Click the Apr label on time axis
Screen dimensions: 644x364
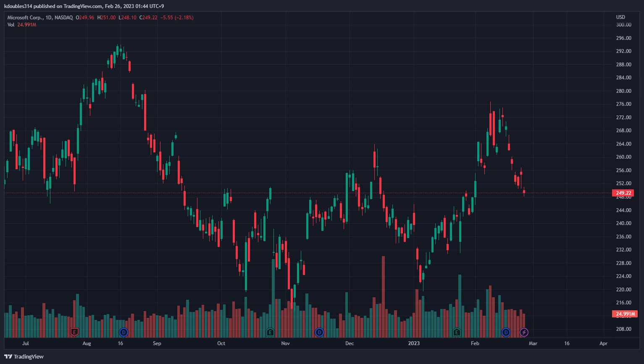[603, 343]
